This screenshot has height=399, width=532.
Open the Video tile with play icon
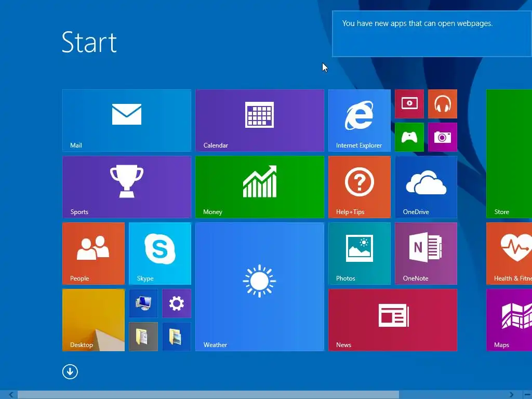409,104
